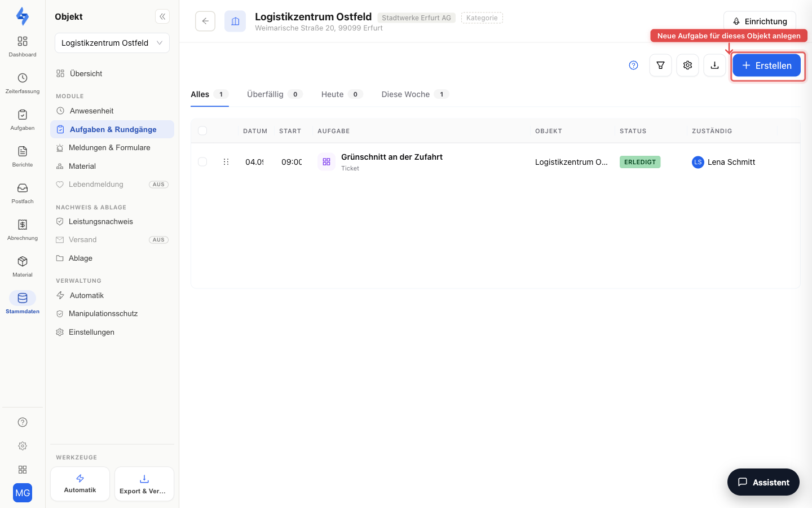Open Zeiterfassung in the left rail
The width and height of the screenshot is (812, 508).
click(23, 83)
